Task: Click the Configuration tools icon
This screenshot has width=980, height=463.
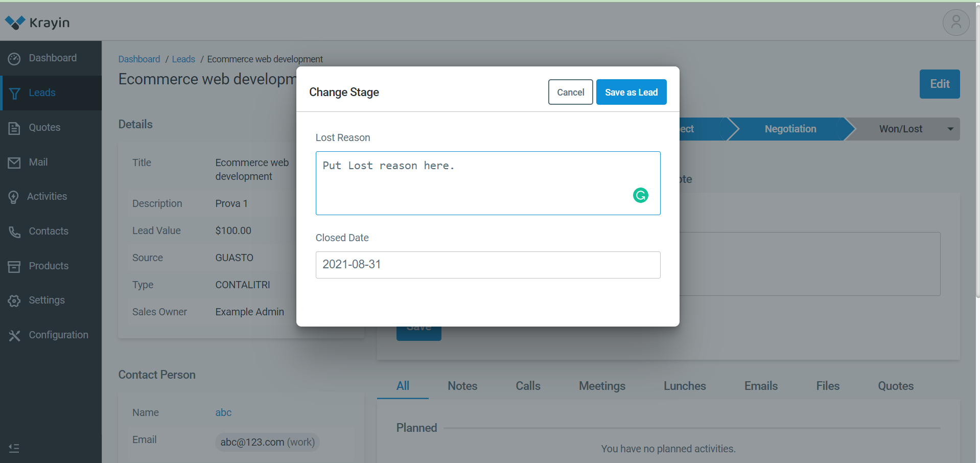Action: [x=14, y=335]
